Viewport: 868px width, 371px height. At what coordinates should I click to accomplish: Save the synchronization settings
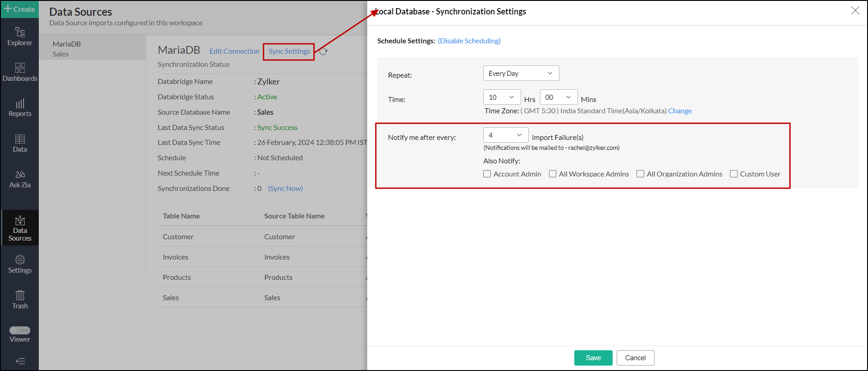tap(593, 357)
